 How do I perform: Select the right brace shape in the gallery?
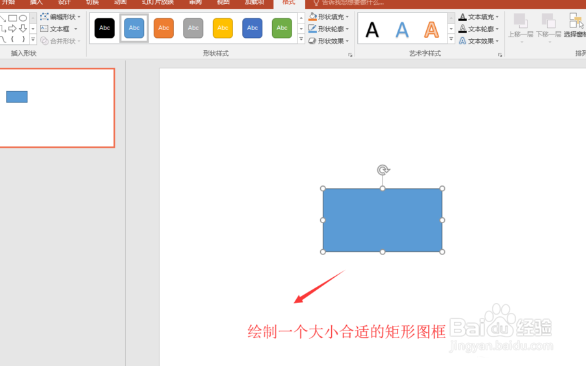pyautogui.click(x=23, y=39)
